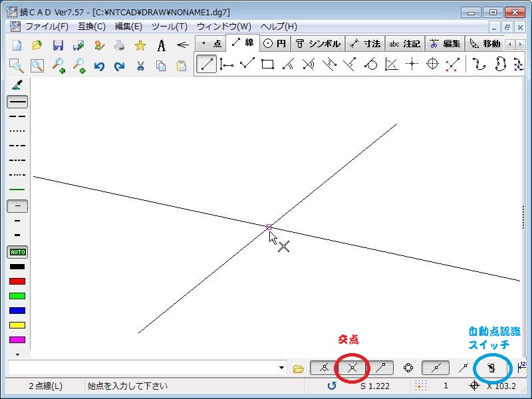Viewport: 532px width, 399px height.
Task: Toggle the endpoint snap button
Action: pyautogui.click(x=380, y=368)
